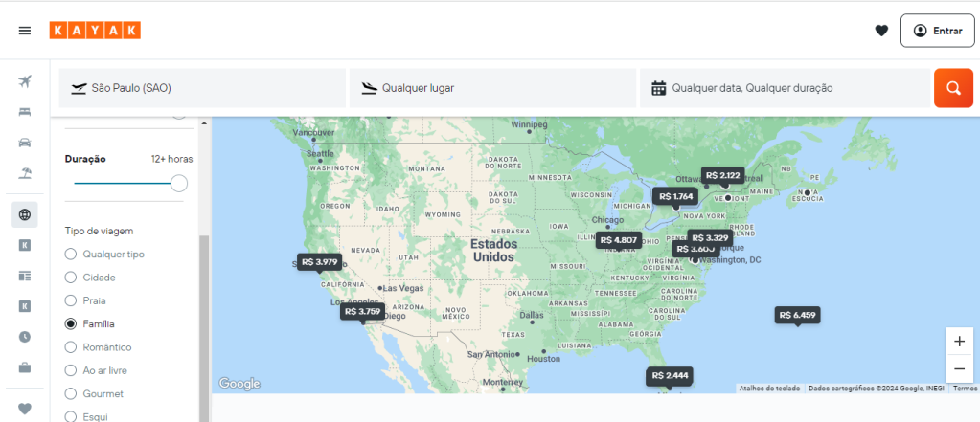Open the Packages beach umbrella icon
This screenshot has width=980, height=422.
pyautogui.click(x=24, y=173)
